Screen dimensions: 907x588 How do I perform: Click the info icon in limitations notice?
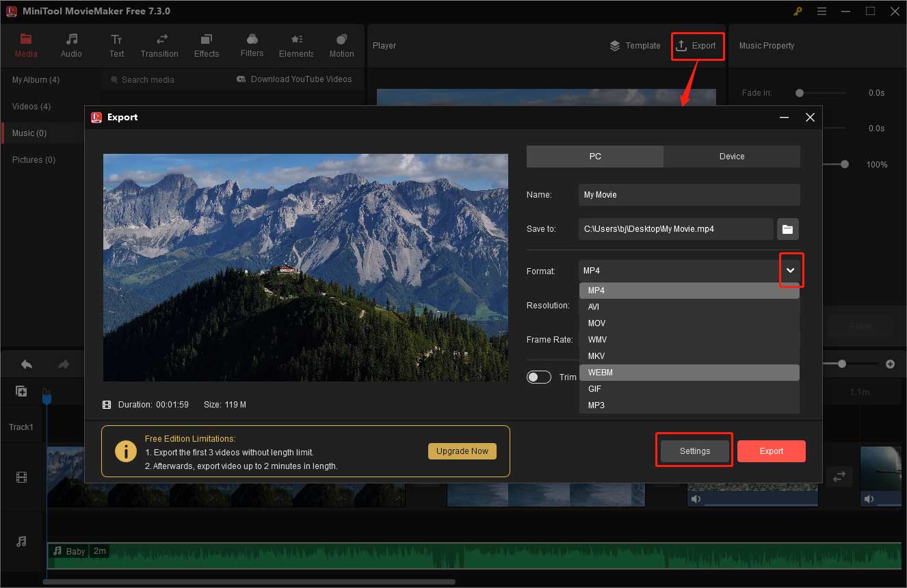pyautogui.click(x=125, y=451)
